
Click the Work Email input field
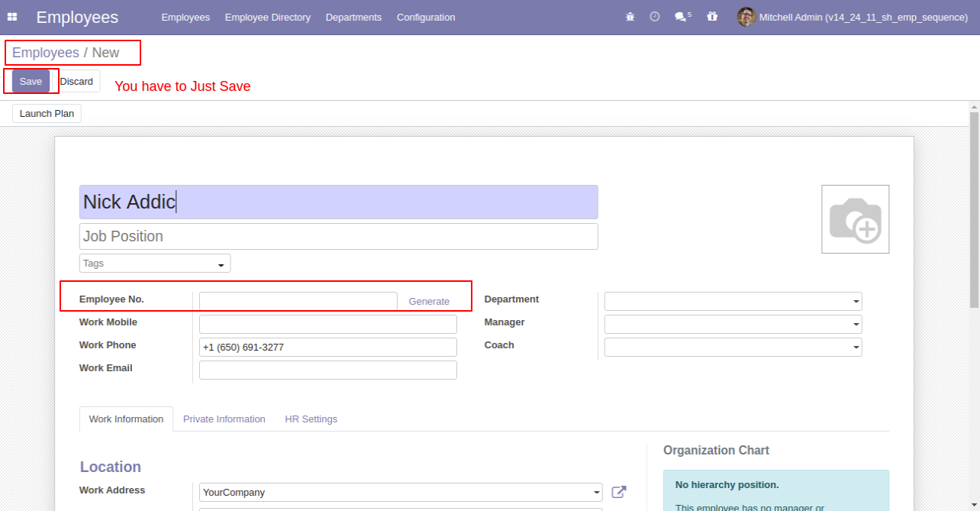click(328, 370)
